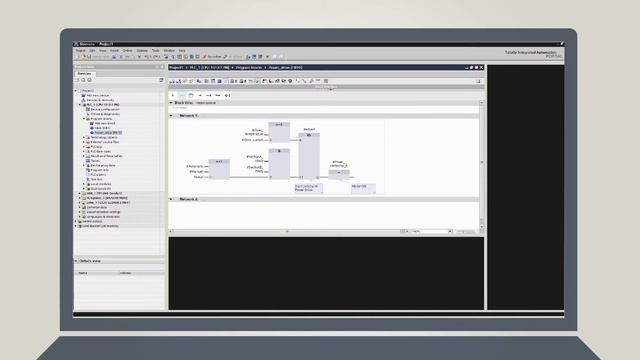Open the Project menu
The height and width of the screenshot is (360, 640).
point(80,51)
